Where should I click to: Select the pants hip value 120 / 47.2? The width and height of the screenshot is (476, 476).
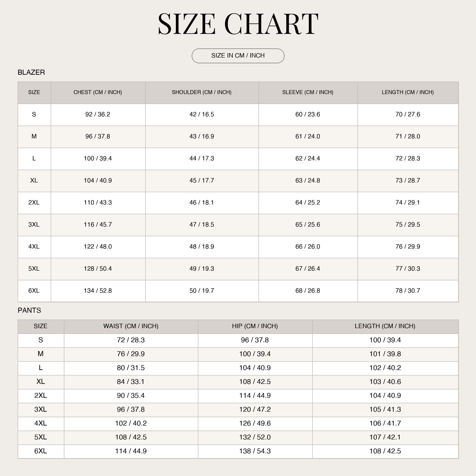pyautogui.click(x=255, y=409)
